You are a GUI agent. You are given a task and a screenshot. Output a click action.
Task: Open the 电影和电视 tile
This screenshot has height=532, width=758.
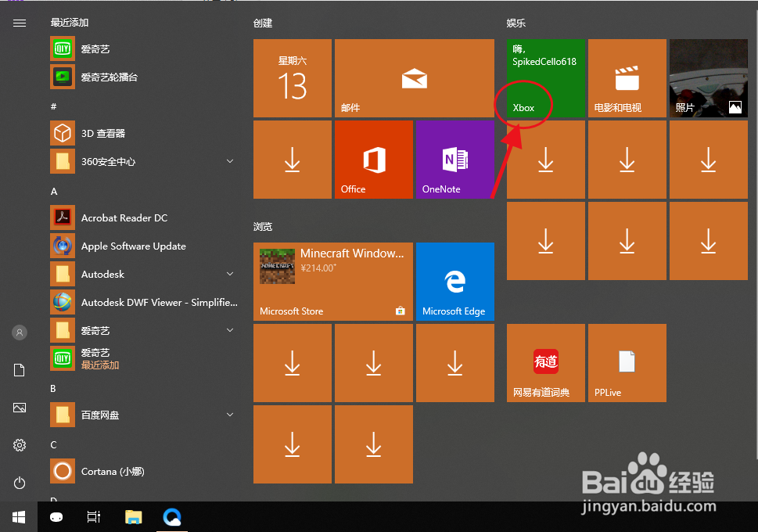(x=627, y=78)
